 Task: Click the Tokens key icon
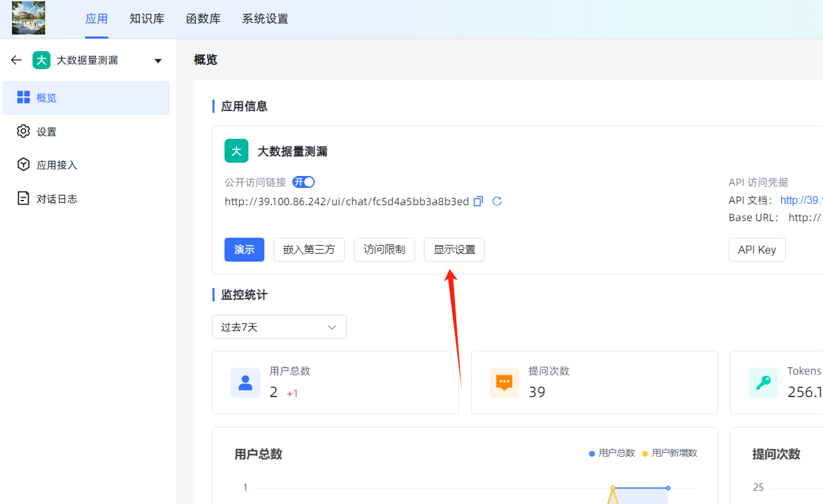pos(763,382)
